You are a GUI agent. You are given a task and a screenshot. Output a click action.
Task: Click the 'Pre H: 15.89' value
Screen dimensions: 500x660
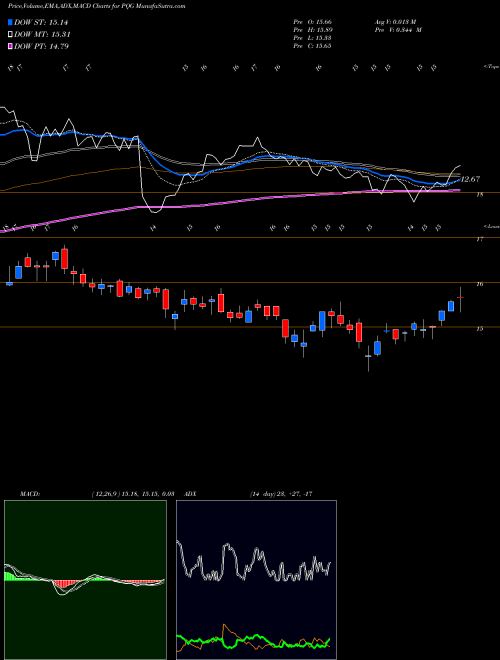313,30
